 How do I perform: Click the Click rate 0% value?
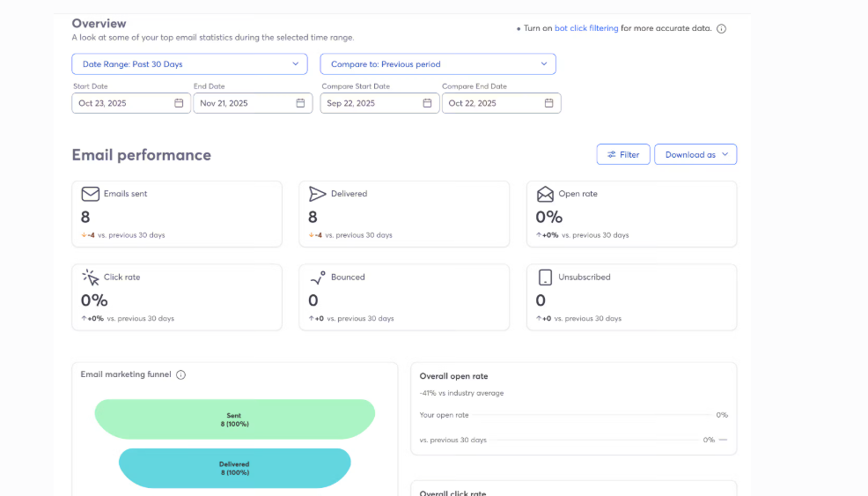[94, 300]
